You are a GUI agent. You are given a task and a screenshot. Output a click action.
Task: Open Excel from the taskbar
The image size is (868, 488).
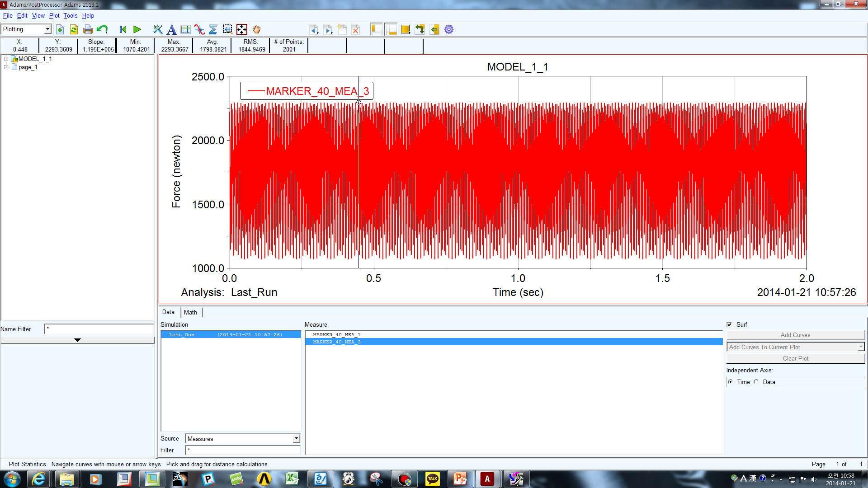292,479
